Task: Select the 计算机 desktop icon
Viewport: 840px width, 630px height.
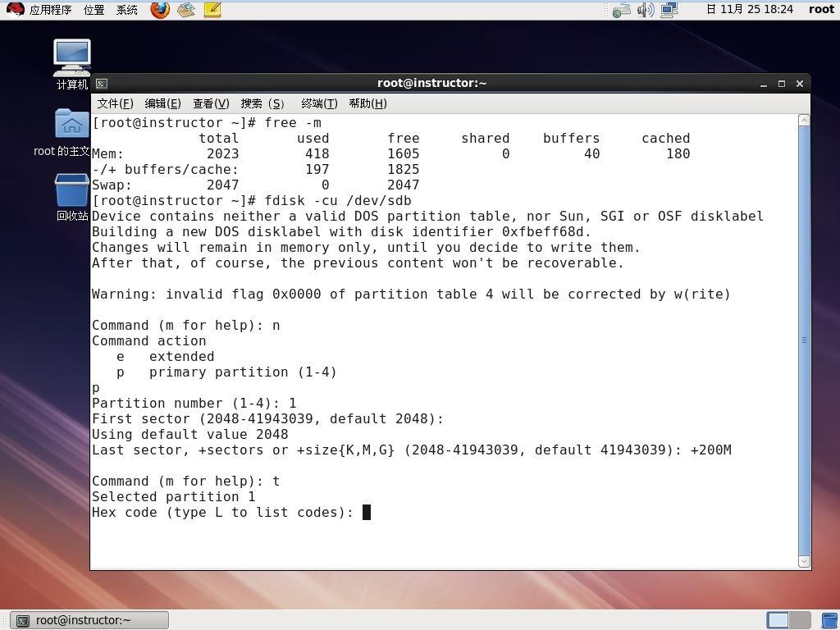Action: click(x=72, y=64)
